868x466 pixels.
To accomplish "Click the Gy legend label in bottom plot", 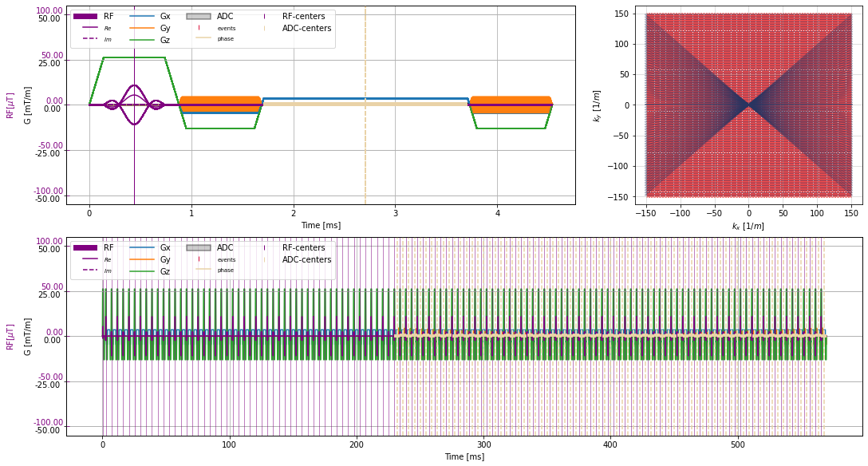I will coord(165,259).
